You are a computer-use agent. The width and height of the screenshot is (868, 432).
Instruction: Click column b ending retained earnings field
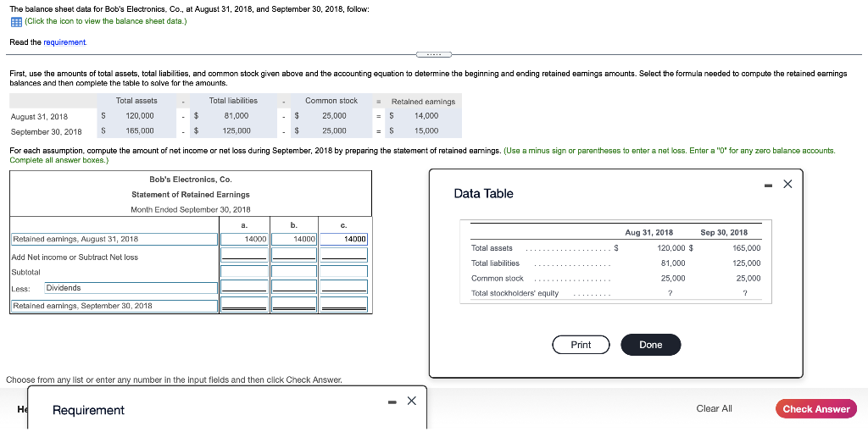294,304
